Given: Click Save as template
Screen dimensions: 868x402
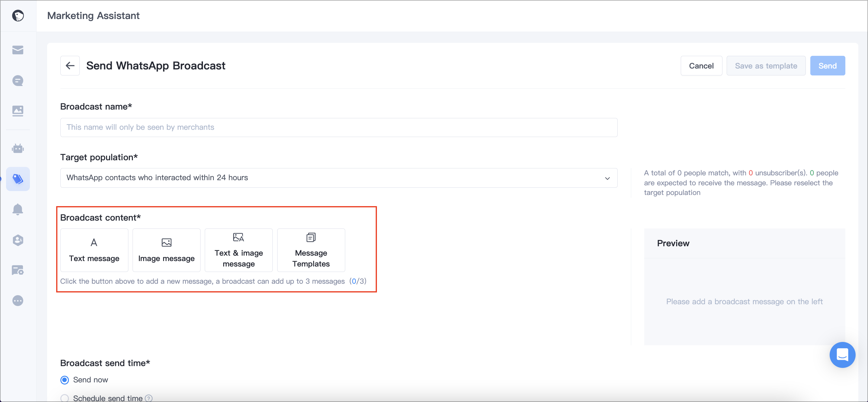Looking at the screenshot, I should [766, 66].
